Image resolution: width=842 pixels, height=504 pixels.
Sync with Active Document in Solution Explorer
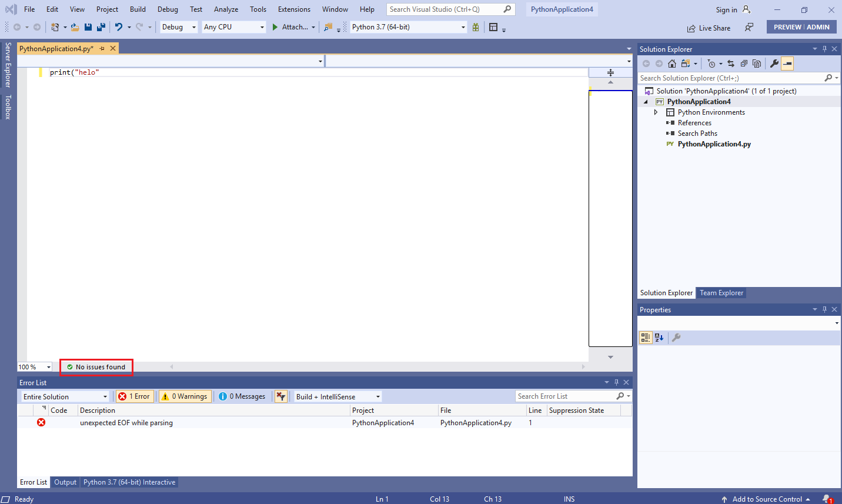[731, 64]
